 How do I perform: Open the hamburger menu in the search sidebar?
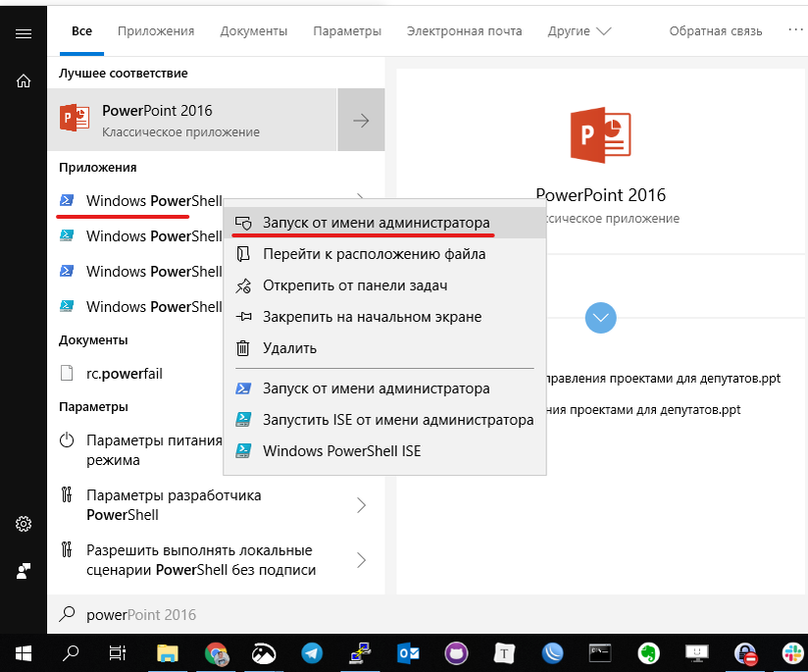click(x=24, y=34)
